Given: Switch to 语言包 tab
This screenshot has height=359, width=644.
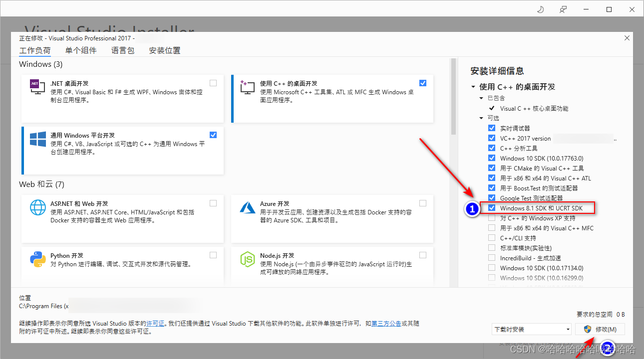Looking at the screenshot, I should point(123,50).
